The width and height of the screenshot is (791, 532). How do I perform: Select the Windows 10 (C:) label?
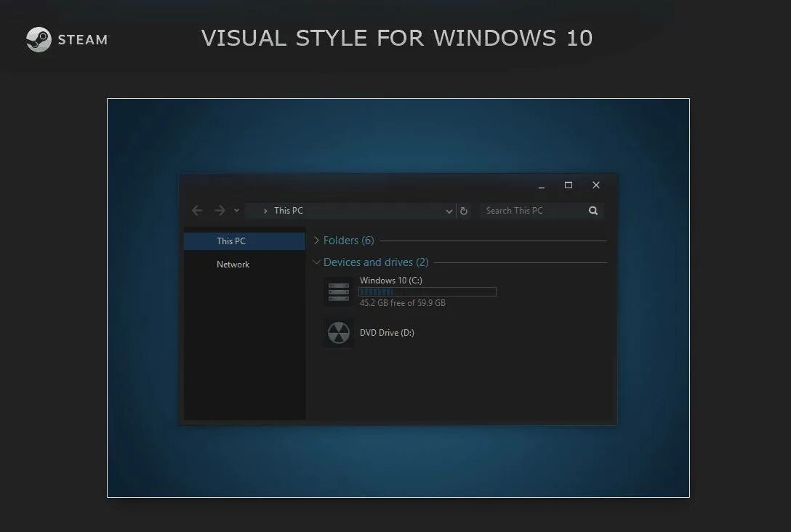click(391, 281)
